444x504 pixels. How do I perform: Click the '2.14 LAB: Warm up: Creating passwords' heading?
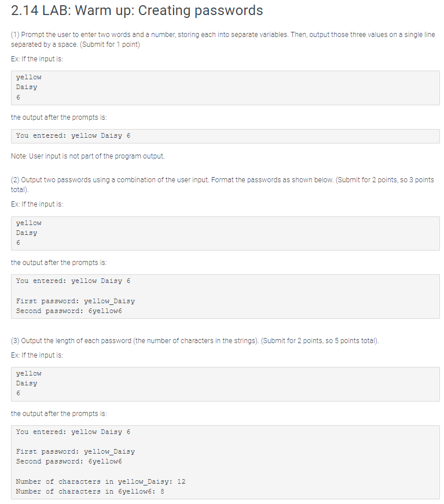pyautogui.click(x=137, y=10)
